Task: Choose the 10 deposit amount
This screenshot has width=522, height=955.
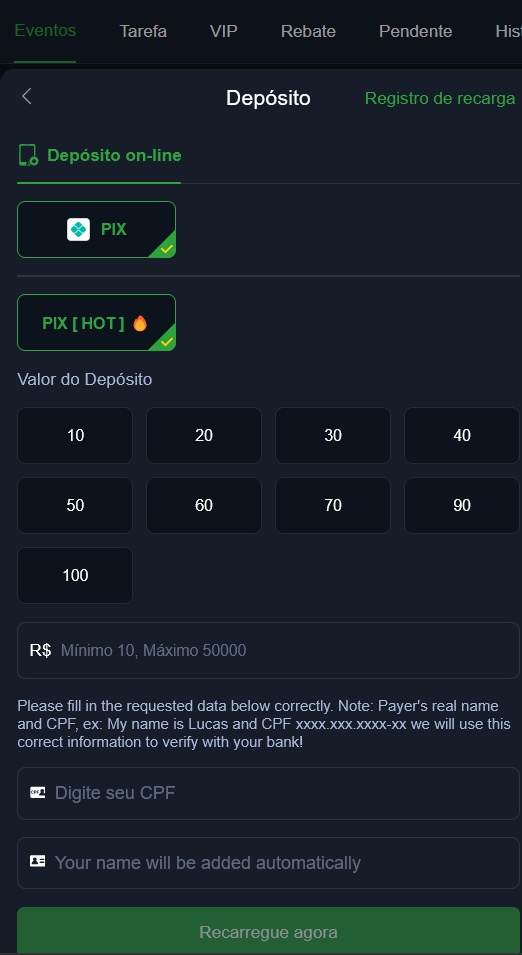Action: click(75, 435)
